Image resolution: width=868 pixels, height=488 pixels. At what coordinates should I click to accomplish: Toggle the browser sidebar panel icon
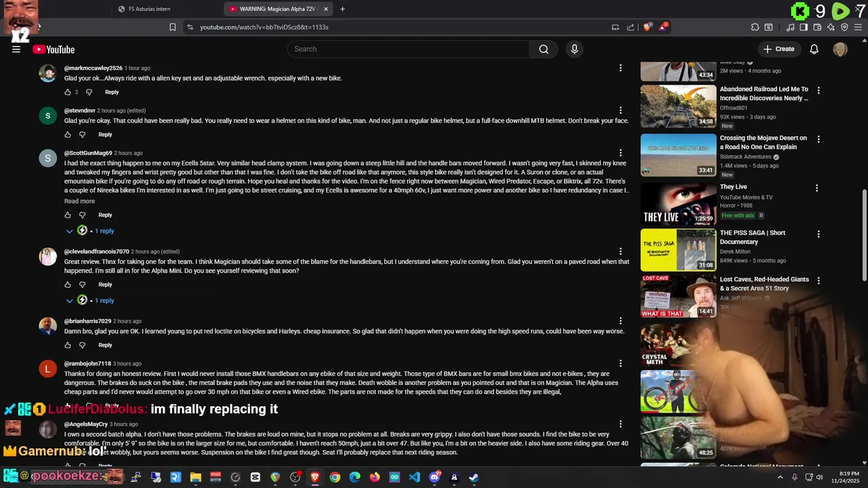point(804,27)
